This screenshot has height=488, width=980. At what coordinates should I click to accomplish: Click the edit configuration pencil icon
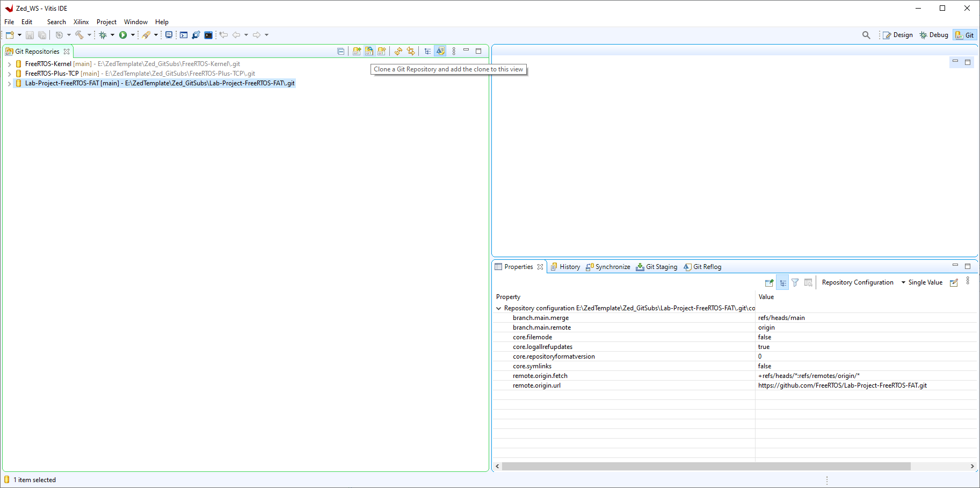954,282
